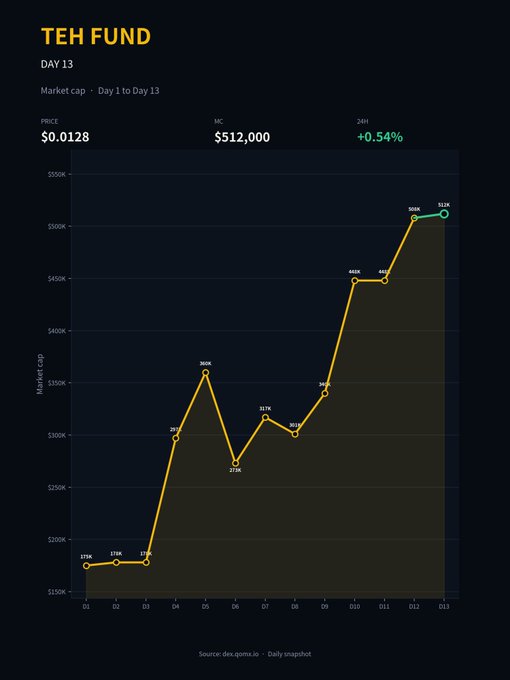Click the $400K y-axis tick label
Image resolution: width=510 pixels, height=680 pixels.
57,331
